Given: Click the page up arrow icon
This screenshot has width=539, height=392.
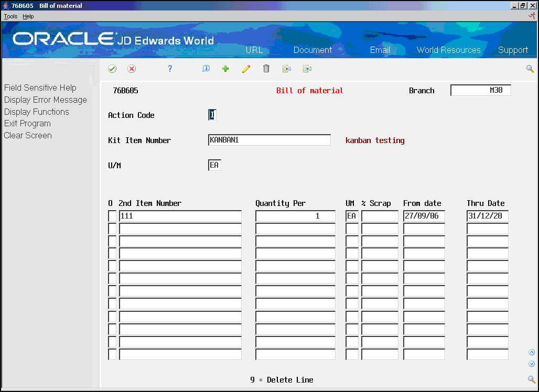Looking at the screenshot, I should (x=532, y=352).
